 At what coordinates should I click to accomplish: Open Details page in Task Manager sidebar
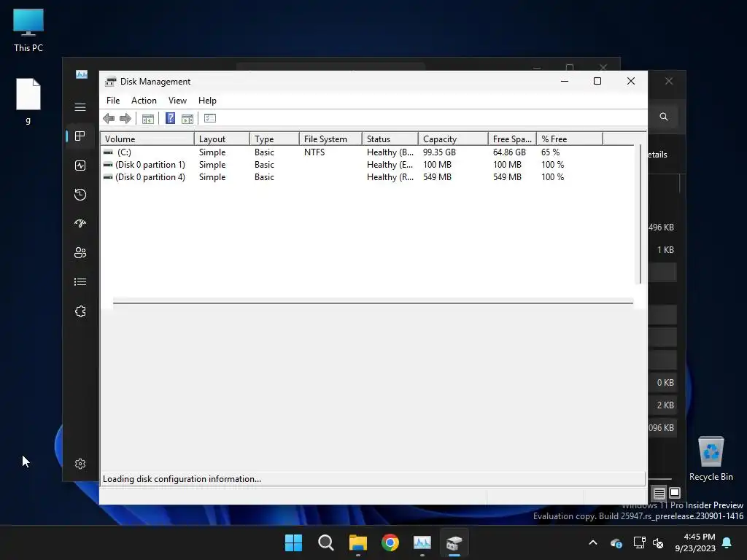80,282
